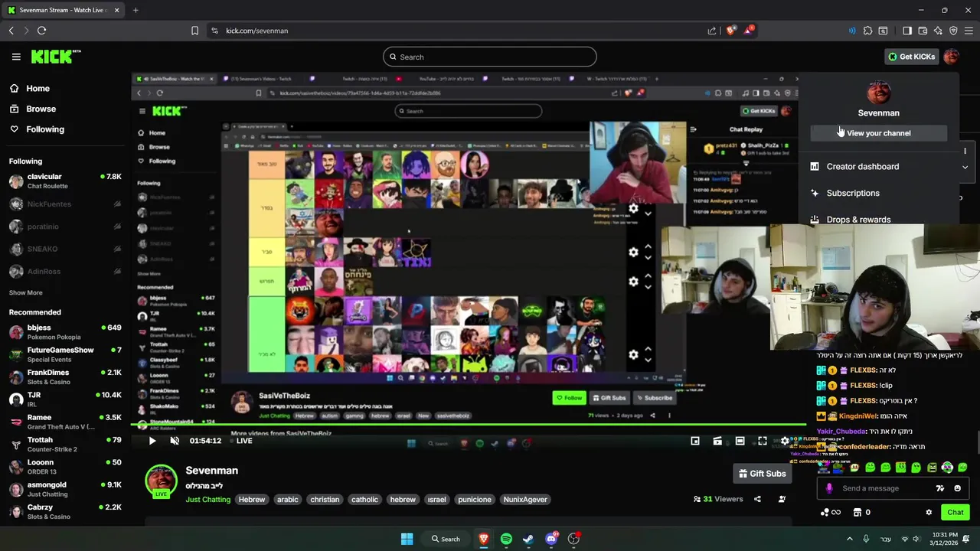
Task: Select the israel tag
Action: tap(436, 500)
